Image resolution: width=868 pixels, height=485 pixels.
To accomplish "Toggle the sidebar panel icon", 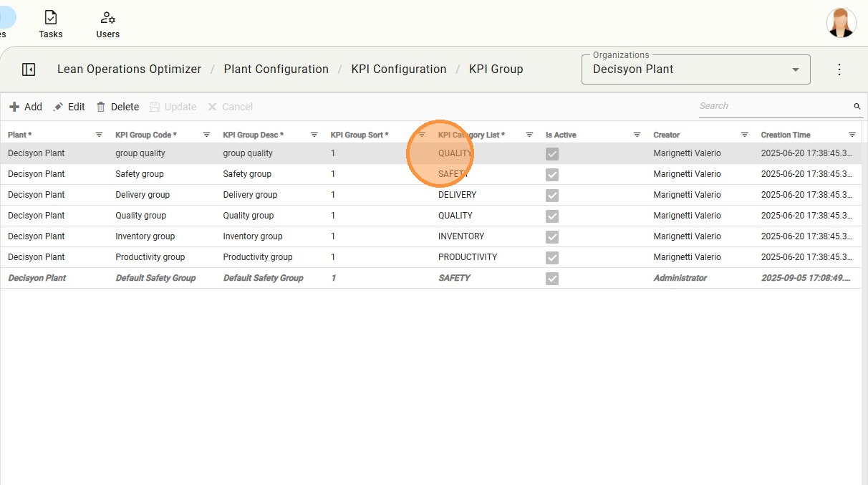I will [x=29, y=69].
